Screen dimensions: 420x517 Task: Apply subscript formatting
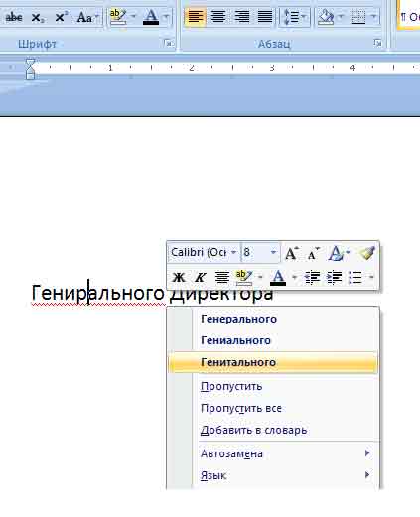[x=37, y=17]
